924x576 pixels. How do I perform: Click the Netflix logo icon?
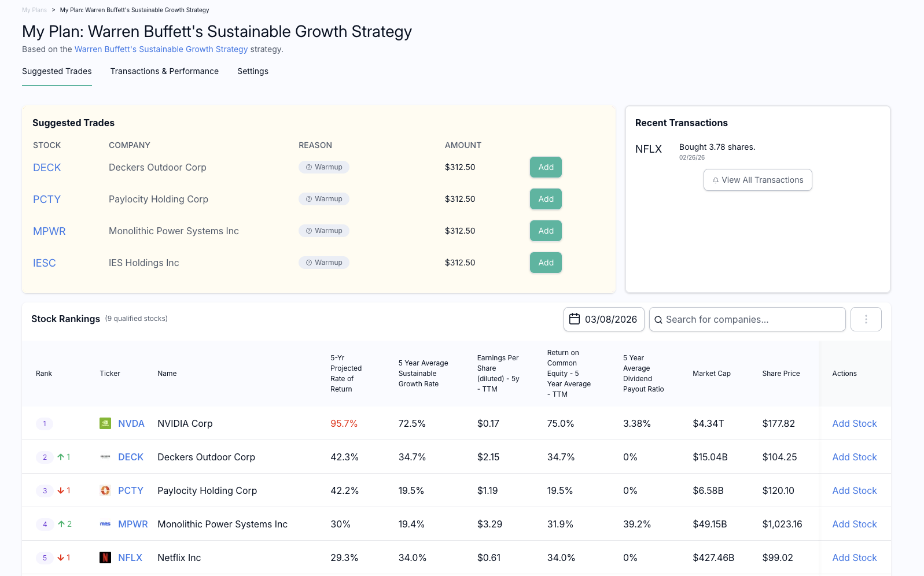click(105, 557)
